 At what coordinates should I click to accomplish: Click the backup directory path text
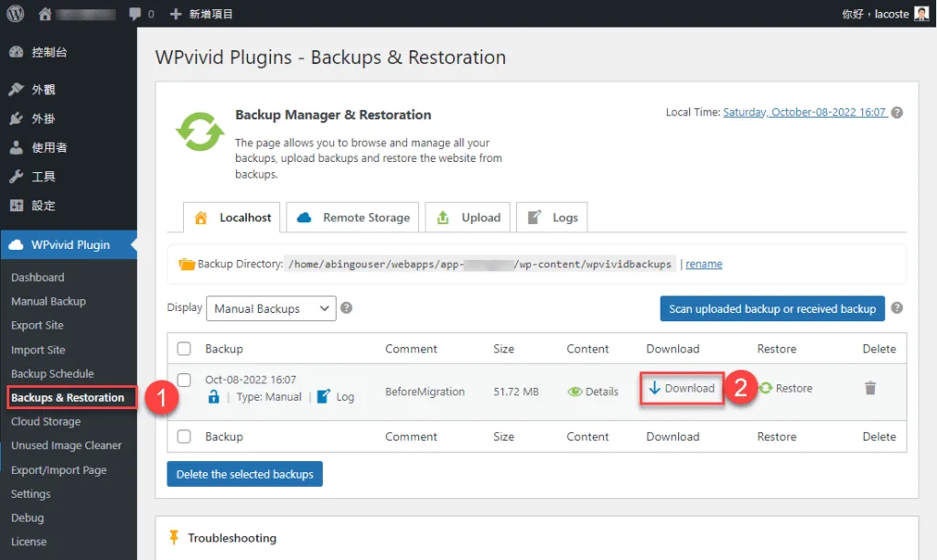[x=479, y=264]
